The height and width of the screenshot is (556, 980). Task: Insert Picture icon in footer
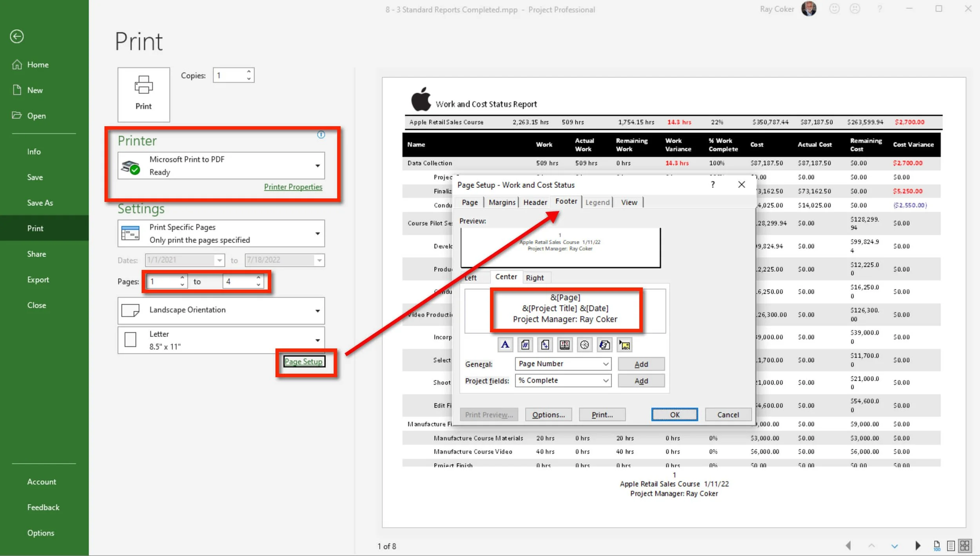click(624, 345)
